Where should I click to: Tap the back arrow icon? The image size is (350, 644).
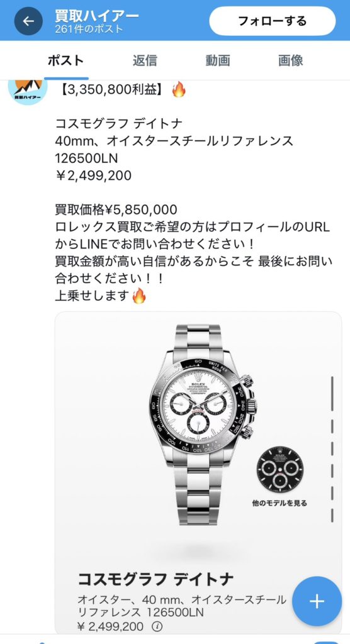(28, 21)
